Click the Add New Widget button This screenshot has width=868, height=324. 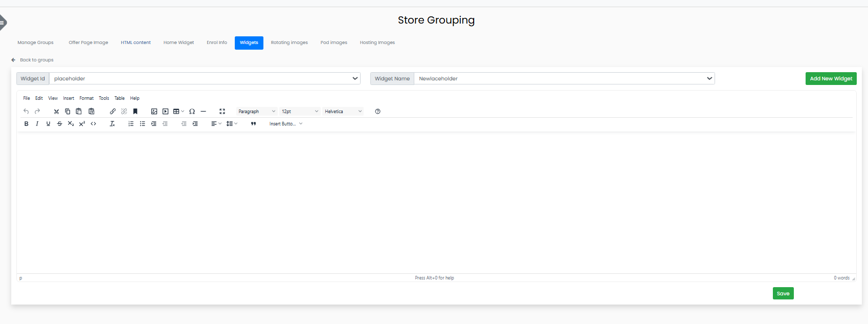pos(831,79)
